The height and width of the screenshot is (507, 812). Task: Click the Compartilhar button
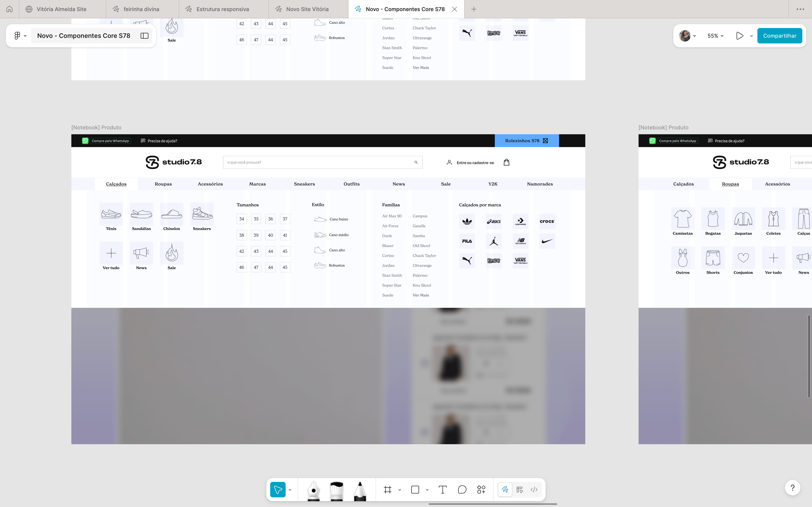pos(779,35)
